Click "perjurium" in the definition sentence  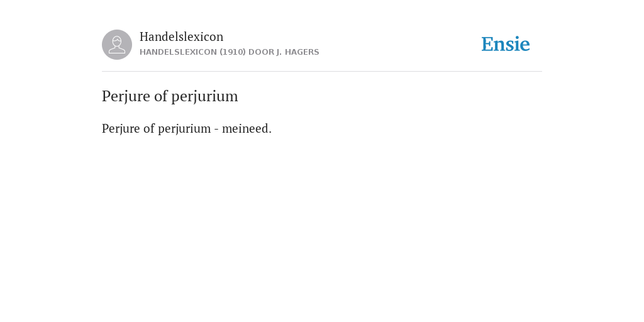[184, 129]
